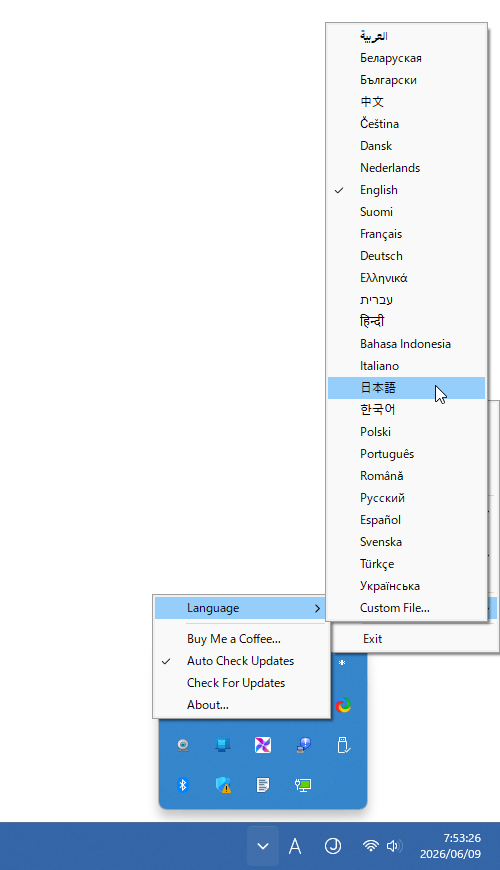Switch language to Čeština
The height and width of the screenshot is (870, 500).
(406, 124)
